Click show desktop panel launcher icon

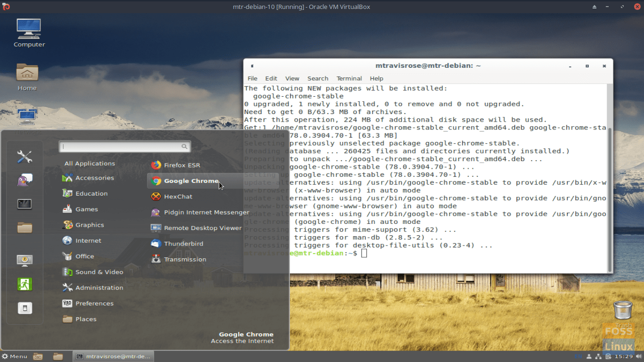click(x=38, y=356)
